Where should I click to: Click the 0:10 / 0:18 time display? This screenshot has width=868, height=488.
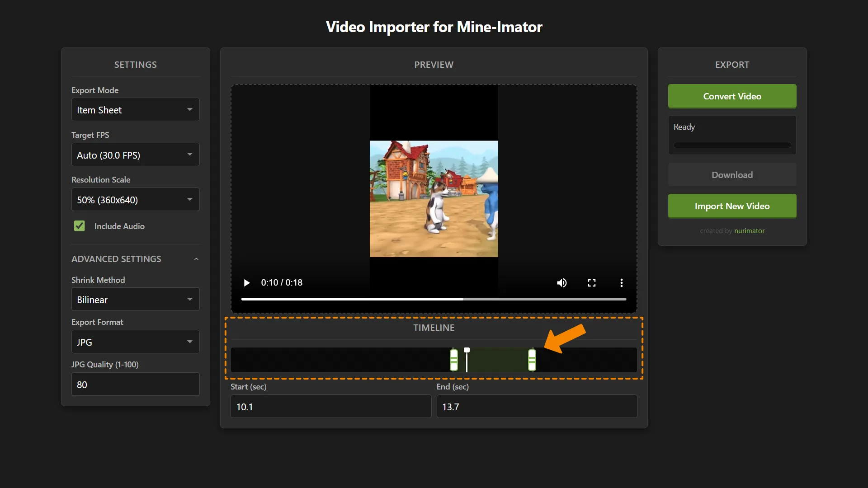coord(282,283)
